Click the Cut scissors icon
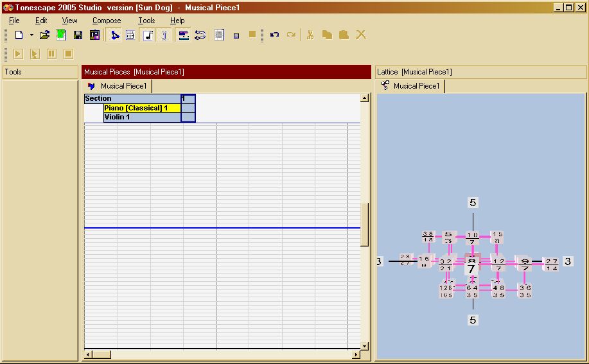Screen dimensions: 589x364 (x=310, y=35)
